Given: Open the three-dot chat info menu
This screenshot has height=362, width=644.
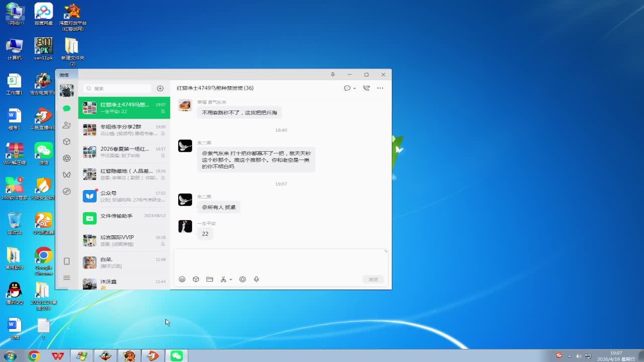Looking at the screenshot, I should click(x=380, y=88).
